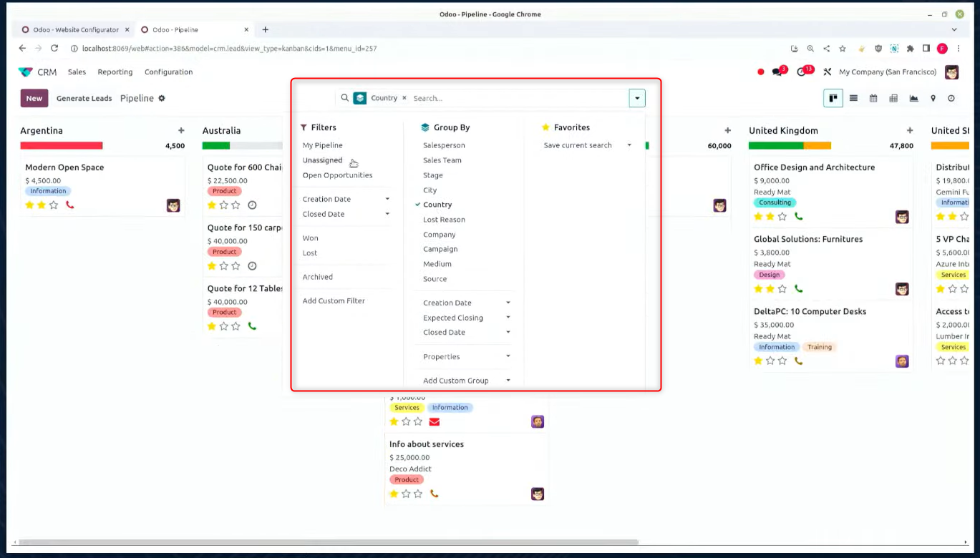The image size is (980, 558).
Task: Expand the Creation Date filter options
Action: coord(346,199)
